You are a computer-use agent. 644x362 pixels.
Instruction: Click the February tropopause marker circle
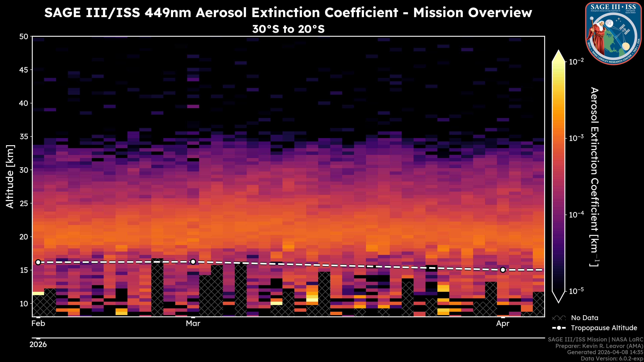click(x=38, y=262)
